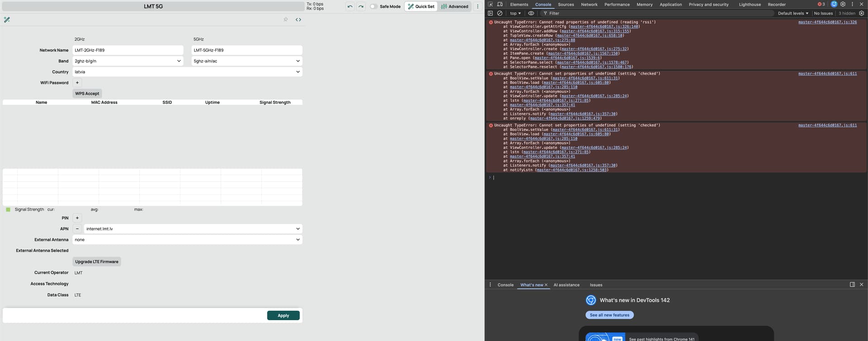Open the APN dropdown showing internet.lmt.lv
Image resolution: width=868 pixels, height=341 pixels.
[193, 229]
